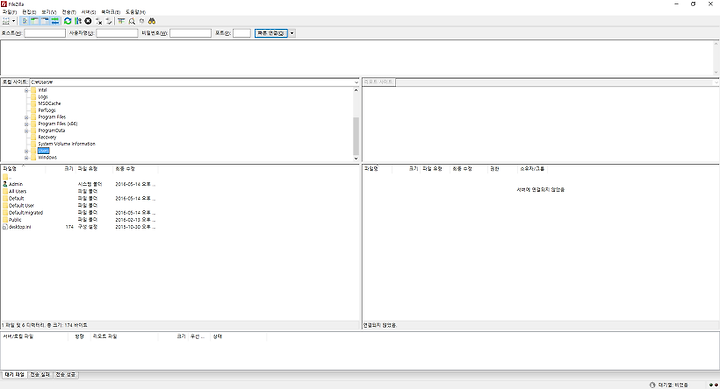Open the local site path dropdown
The height and width of the screenshot is (389, 720).
tap(356, 82)
